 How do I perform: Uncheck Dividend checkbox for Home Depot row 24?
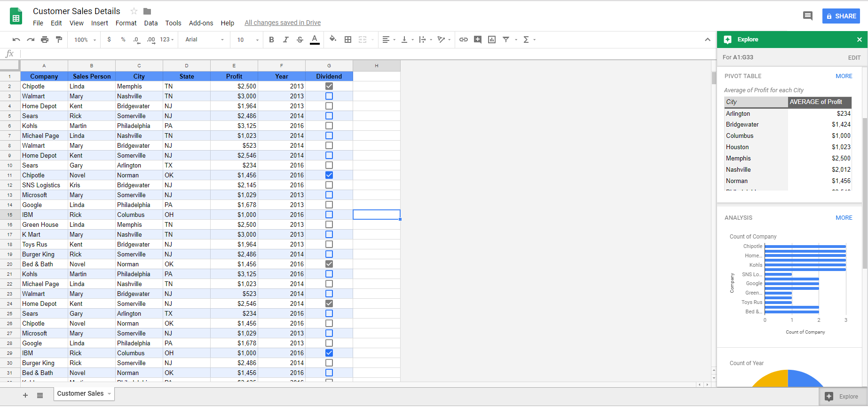[x=329, y=303]
